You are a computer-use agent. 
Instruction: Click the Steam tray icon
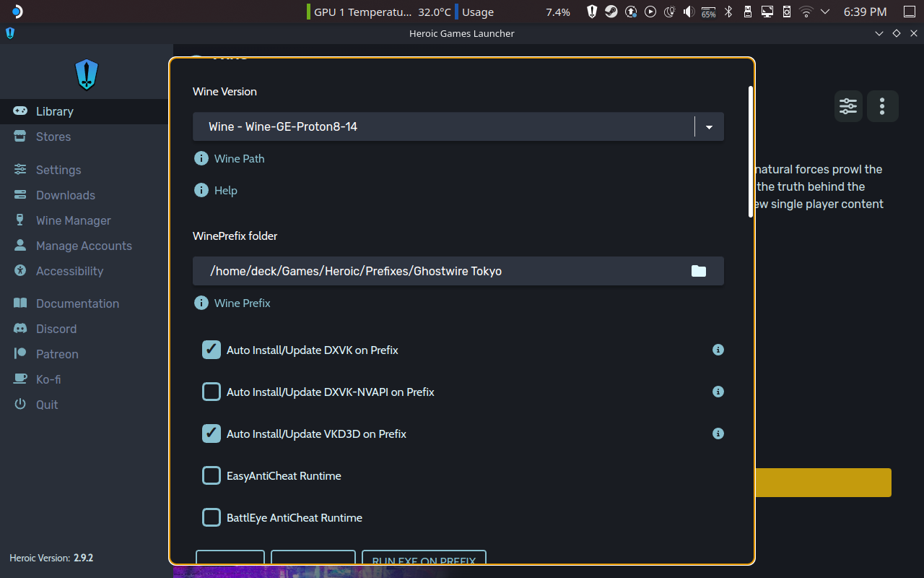coord(611,12)
